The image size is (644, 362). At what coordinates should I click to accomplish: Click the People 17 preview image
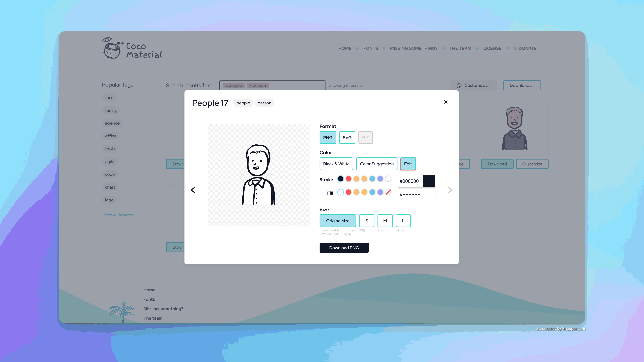259,175
